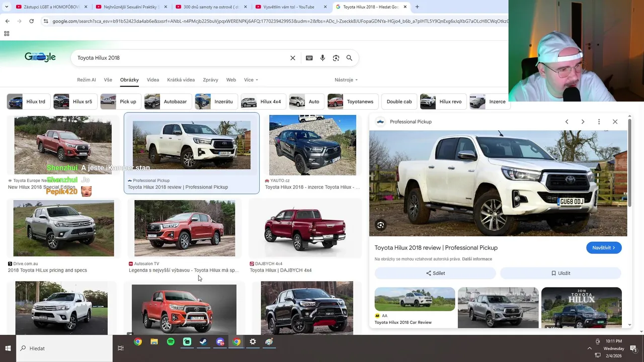Filter by Toyotanews chip

[353, 102]
